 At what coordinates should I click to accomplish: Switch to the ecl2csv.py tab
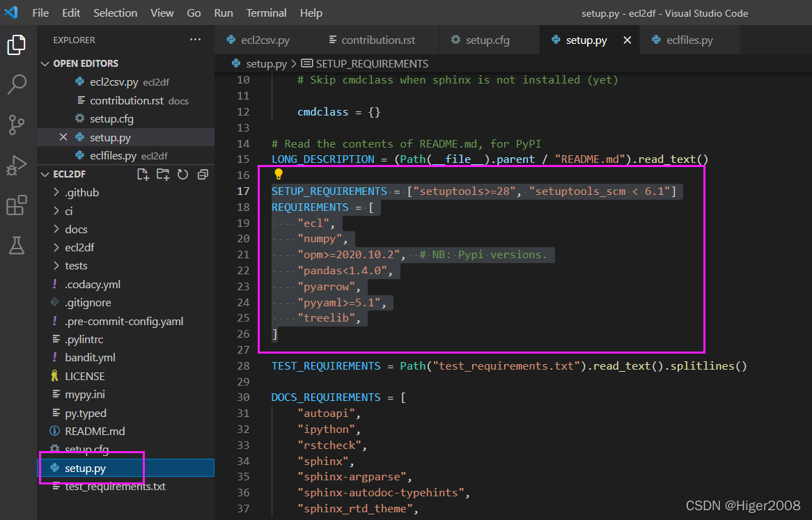click(264, 40)
